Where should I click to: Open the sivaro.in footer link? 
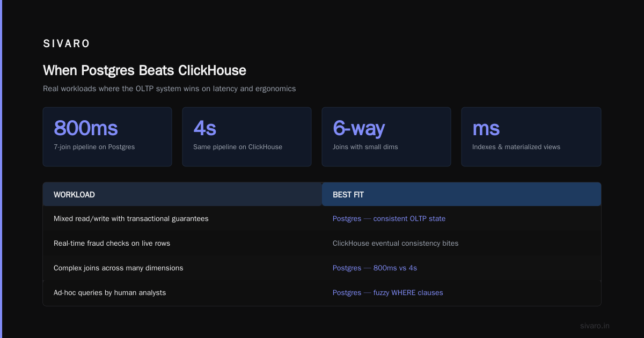(595, 326)
